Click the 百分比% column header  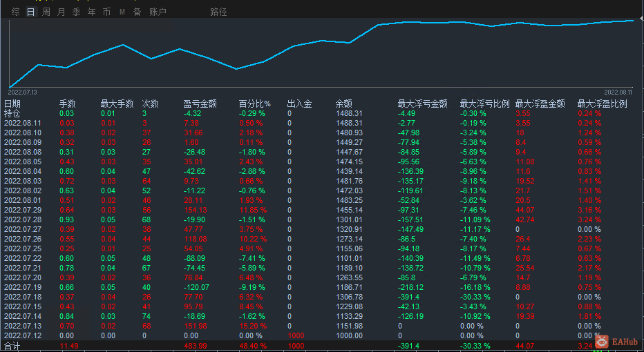(x=255, y=104)
